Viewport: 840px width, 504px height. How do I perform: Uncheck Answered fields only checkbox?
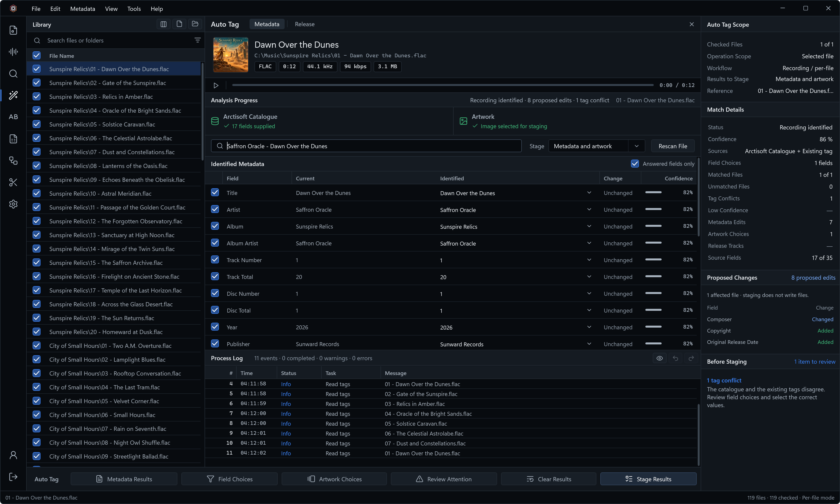pos(635,164)
